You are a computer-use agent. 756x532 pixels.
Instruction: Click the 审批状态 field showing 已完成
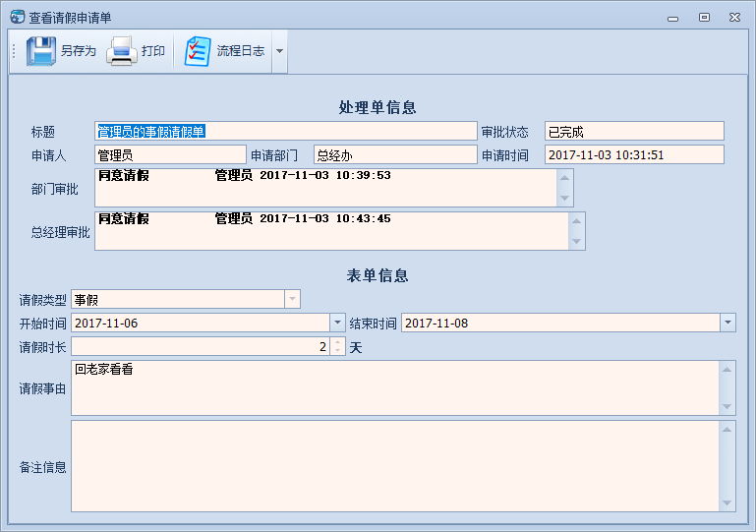[634, 131]
